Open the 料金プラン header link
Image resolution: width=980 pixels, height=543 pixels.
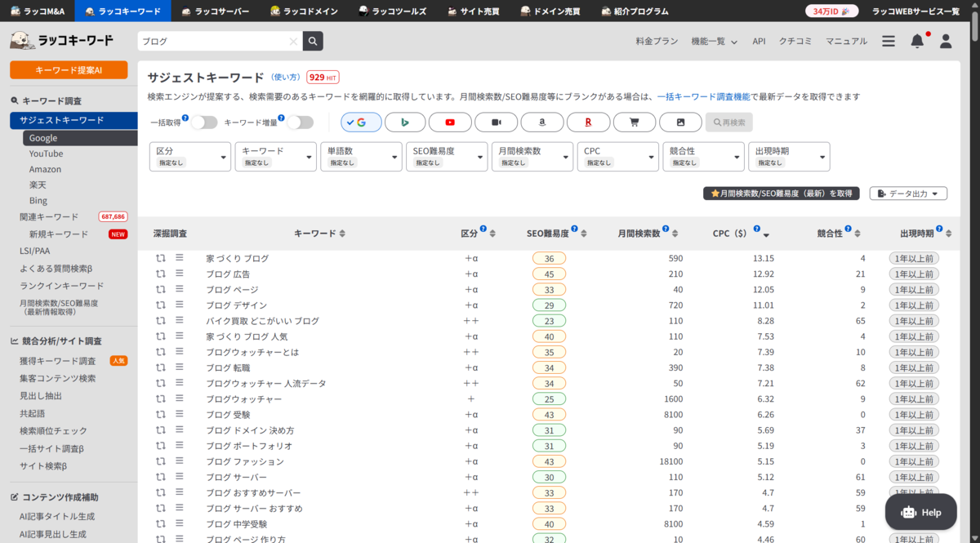pos(657,41)
